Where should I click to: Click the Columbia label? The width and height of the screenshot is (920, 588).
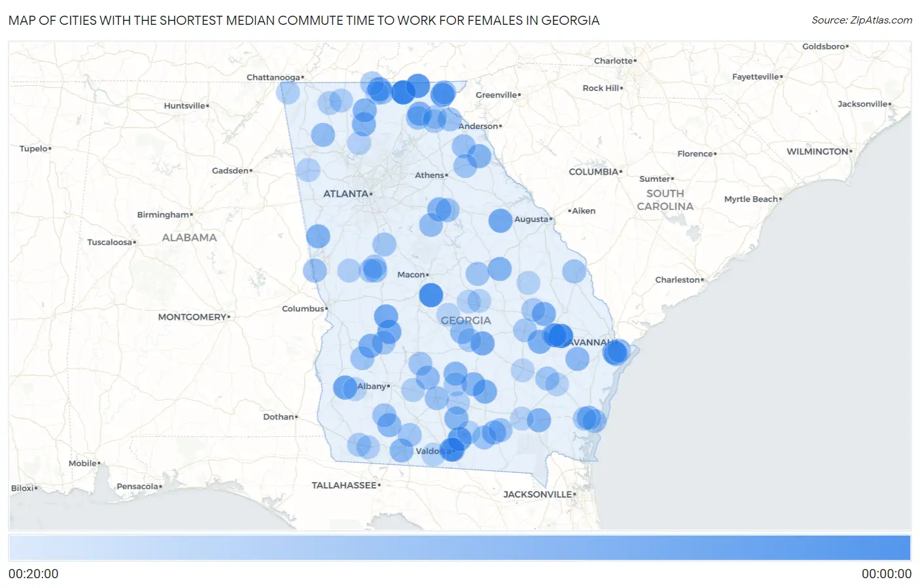593,172
